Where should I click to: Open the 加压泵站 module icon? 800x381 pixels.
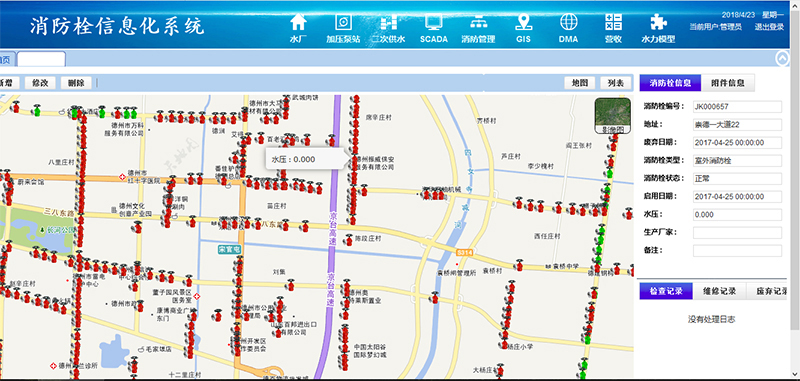[343, 22]
